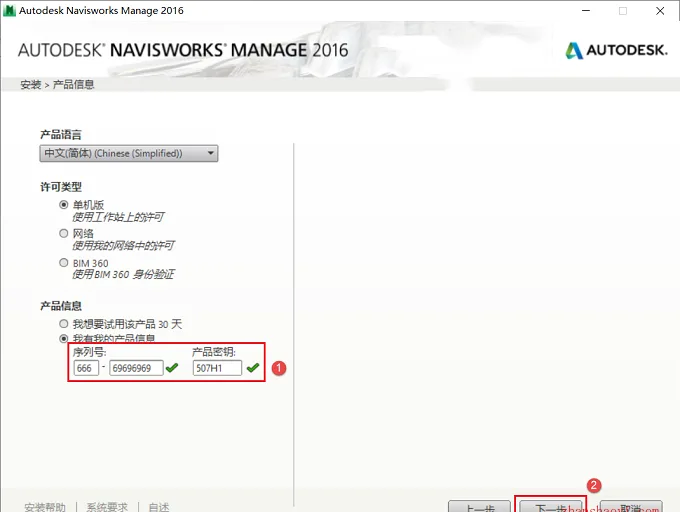Screen dimensions: 680x512
Task: Click the serial number prefix field 666
Action: (x=86, y=368)
